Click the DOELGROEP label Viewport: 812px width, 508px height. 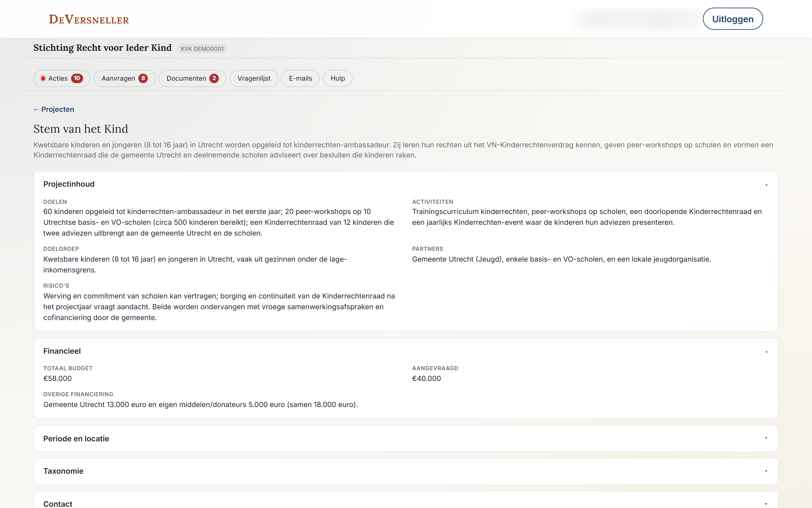point(61,249)
